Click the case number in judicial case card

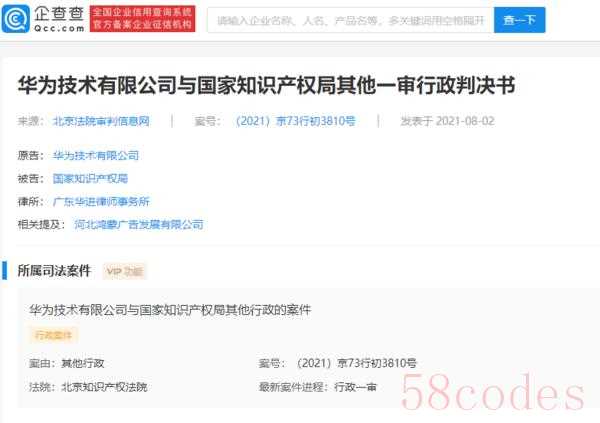pyautogui.click(x=355, y=363)
